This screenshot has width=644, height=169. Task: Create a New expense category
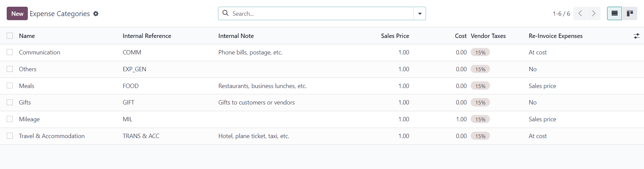coord(17,13)
